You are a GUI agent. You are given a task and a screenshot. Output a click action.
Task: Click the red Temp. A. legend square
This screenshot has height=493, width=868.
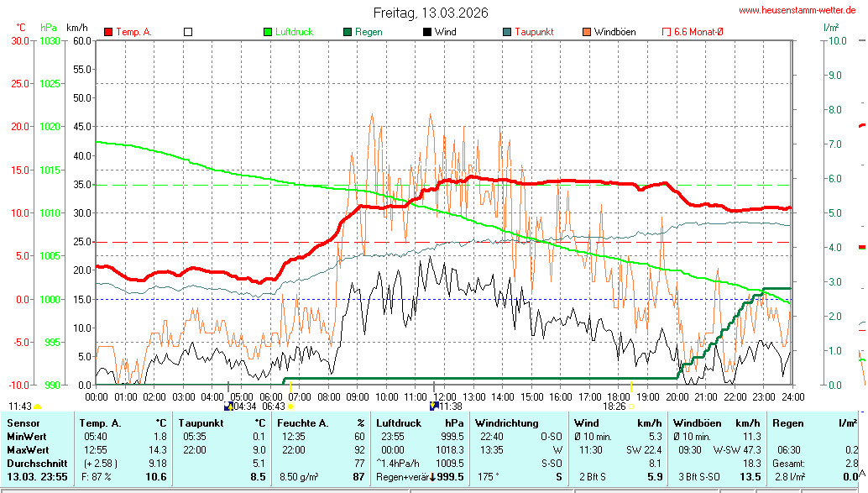pyautogui.click(x=108, y=32)
